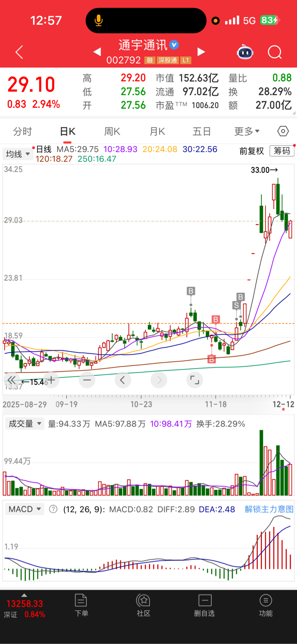Select the 日K tab

point(68,132)
